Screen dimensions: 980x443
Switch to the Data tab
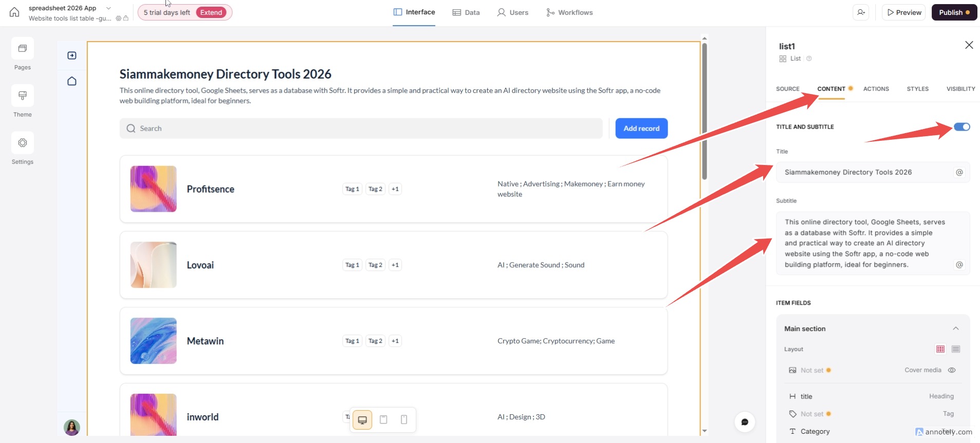click(466, 12)
